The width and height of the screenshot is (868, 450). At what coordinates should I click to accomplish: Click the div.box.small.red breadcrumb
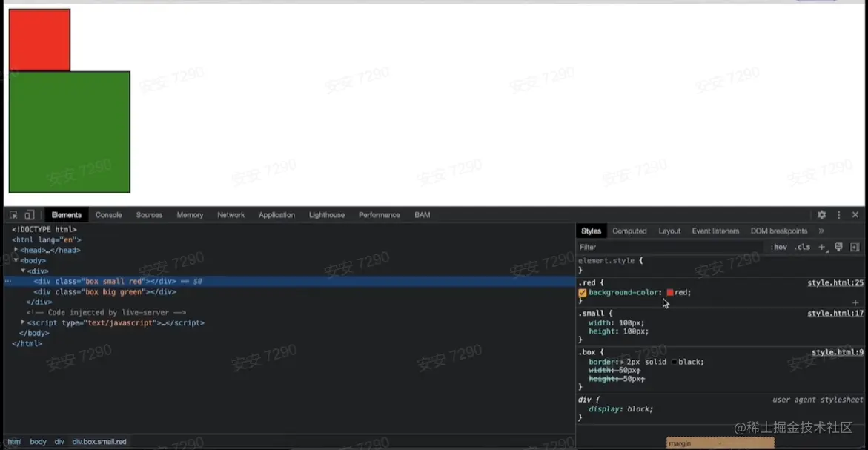99,442
